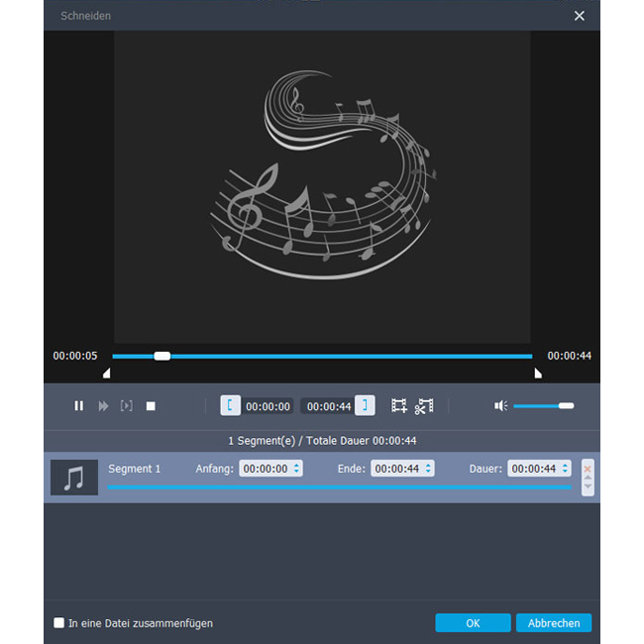Viewport: 644px width, 644px height.
Task: Adjust the volume slider
Action: [x=566, y=405]
